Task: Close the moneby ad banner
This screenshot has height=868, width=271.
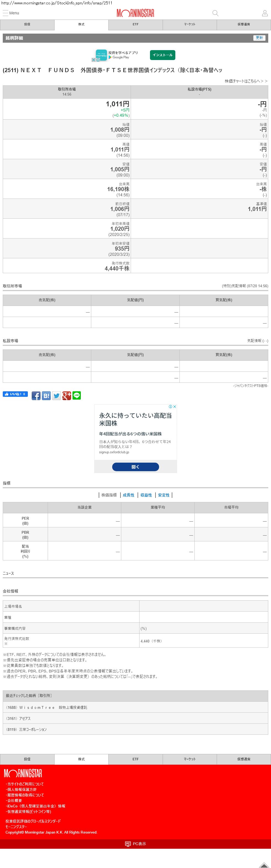Action: tap(93, 60)
